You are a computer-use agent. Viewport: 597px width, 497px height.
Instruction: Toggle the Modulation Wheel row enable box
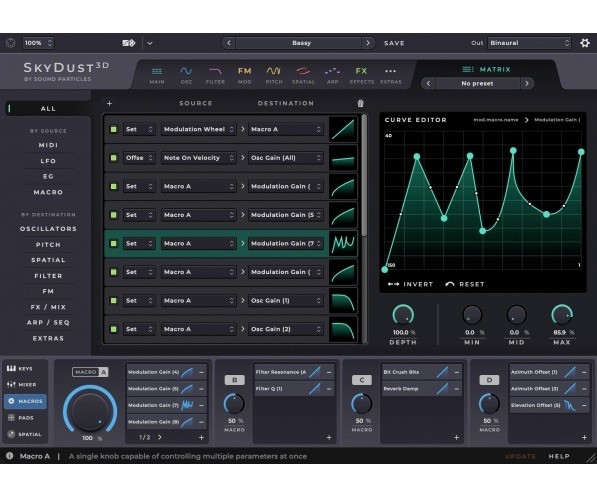[x=113, y=129]
